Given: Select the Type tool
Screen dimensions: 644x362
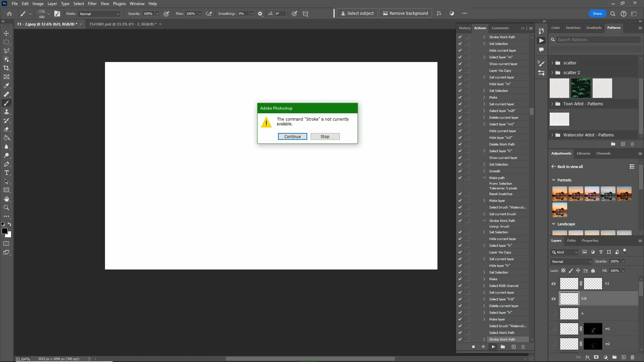Looking at the screenshot, I should point(6,173).
